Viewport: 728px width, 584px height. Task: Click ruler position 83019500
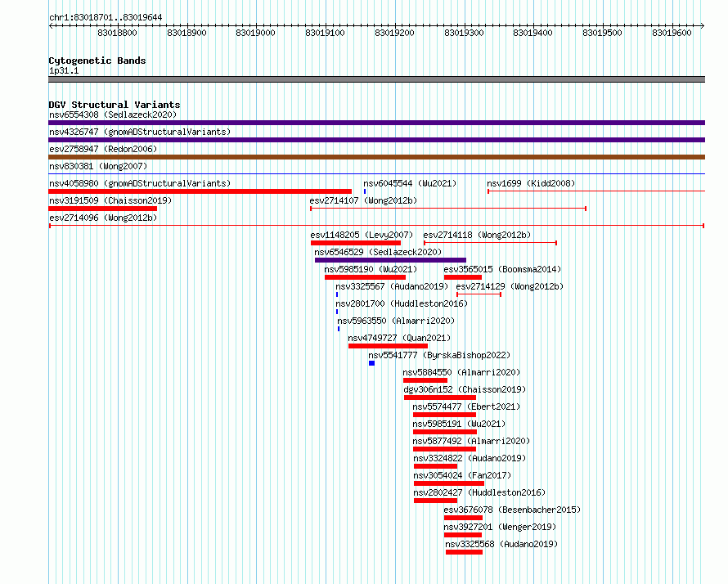point(602,33)
